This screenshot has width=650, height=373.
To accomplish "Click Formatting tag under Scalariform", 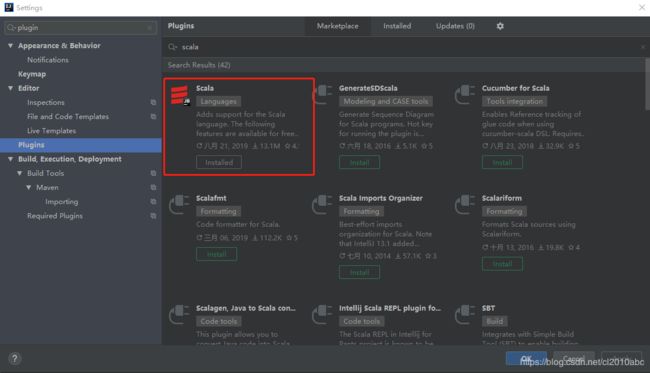I will (x=504, y=211).
